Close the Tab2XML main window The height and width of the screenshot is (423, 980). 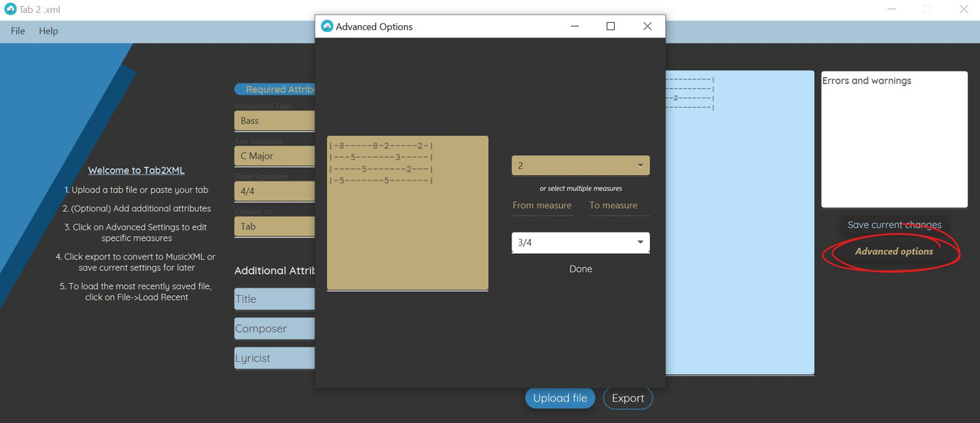[963, 9]
